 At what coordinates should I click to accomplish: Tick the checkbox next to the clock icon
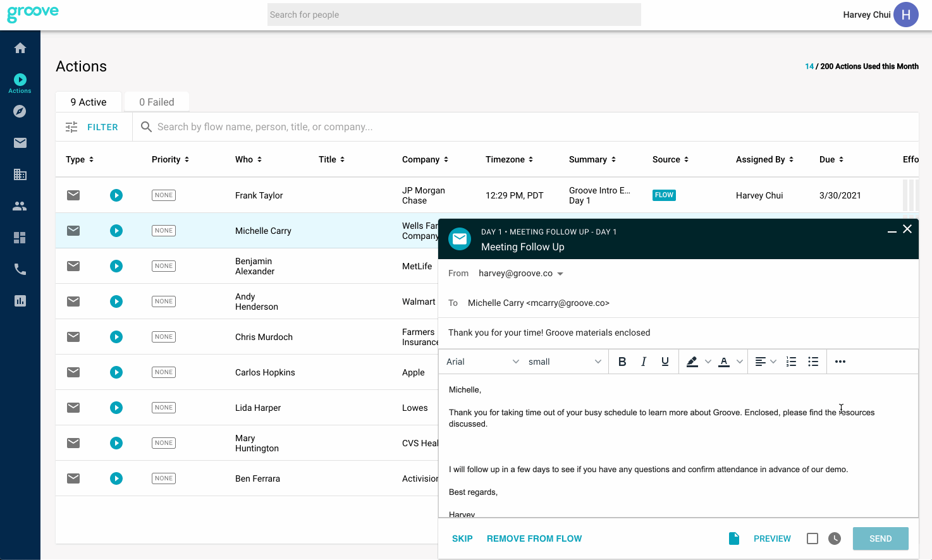tap(812, 539)
